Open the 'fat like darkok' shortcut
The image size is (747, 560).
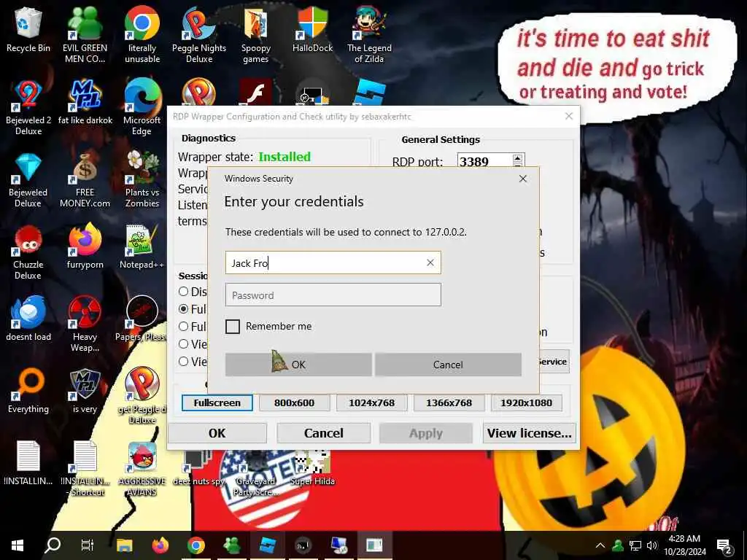coord(85,102)
